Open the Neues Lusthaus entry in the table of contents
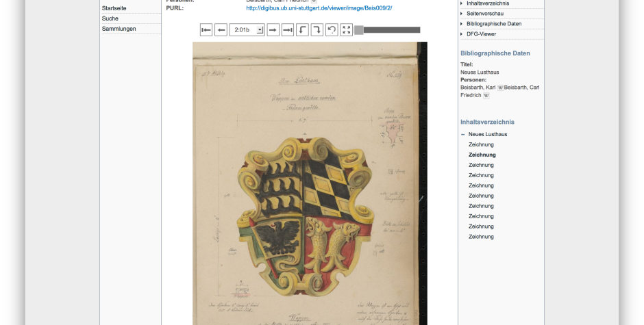This screenshot has height=325, width=644. (488, 134)
